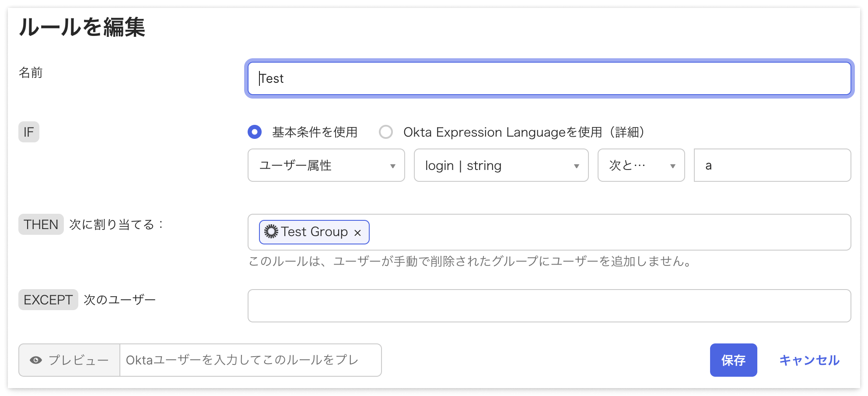Remove the Test Group chip with x
The image size is (868, 396).
click(357, 233)
